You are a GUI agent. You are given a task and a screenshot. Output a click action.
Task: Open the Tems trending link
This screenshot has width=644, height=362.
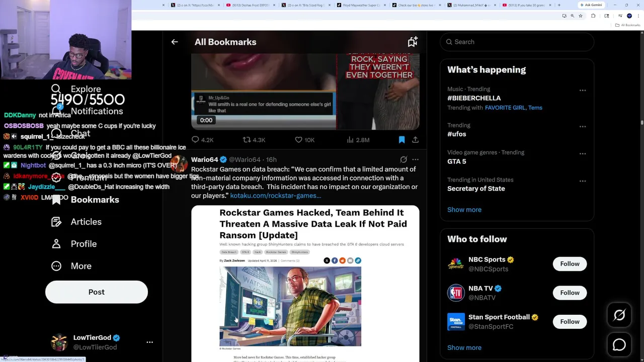pyautogui.click(x=535, y=108)
